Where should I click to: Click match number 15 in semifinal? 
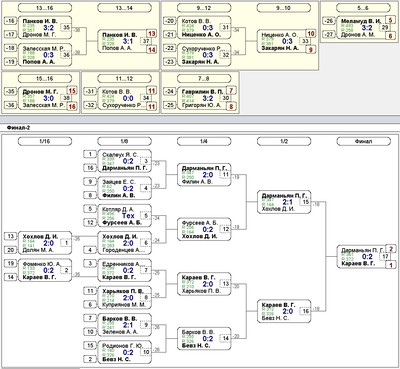coord(306,202)
